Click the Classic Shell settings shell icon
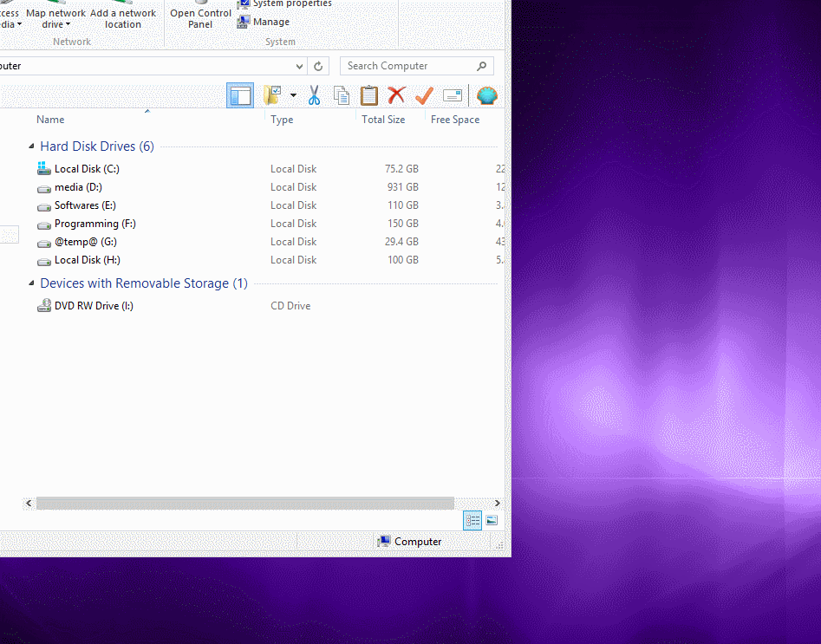The height and width of the screenshot is (644, 821). (x=487, y=95)
